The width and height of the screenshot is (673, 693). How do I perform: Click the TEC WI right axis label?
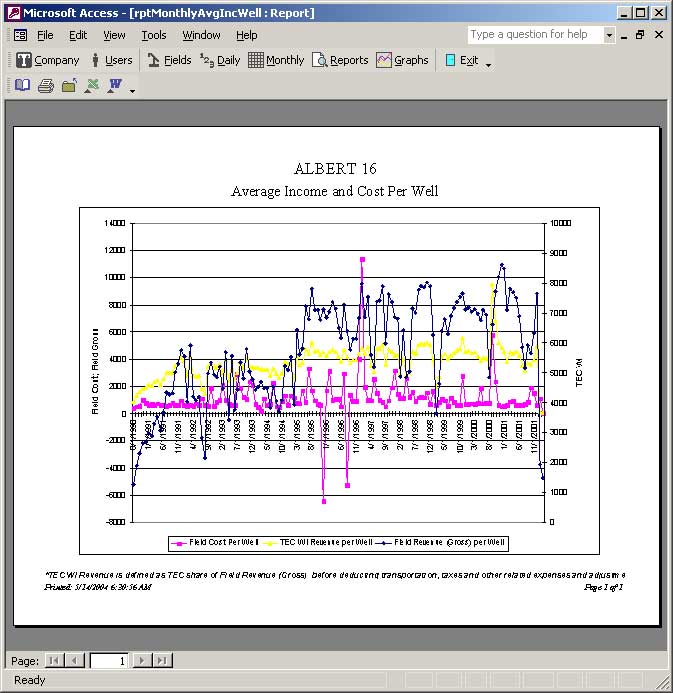pyautogui.click(x=579, y=373)
